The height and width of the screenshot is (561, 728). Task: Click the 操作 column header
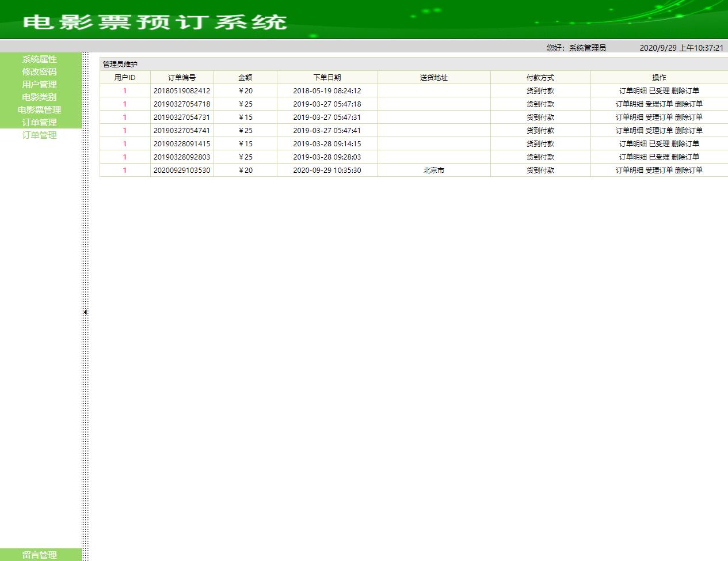(660, 78)
